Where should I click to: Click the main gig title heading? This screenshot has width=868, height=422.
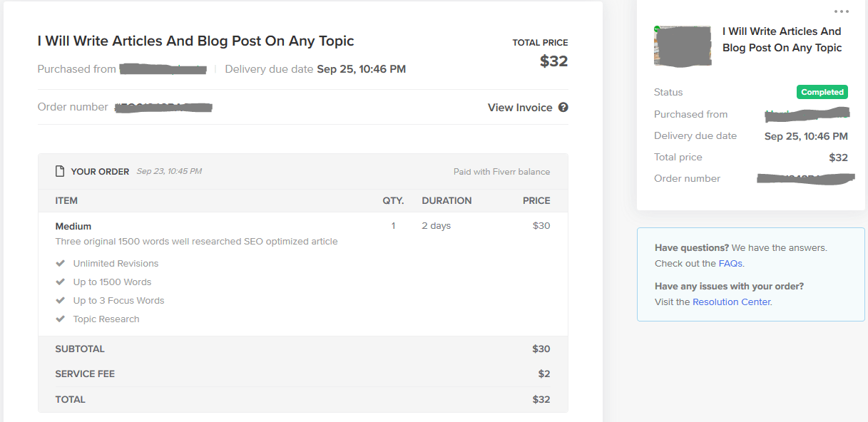(195, 41)
